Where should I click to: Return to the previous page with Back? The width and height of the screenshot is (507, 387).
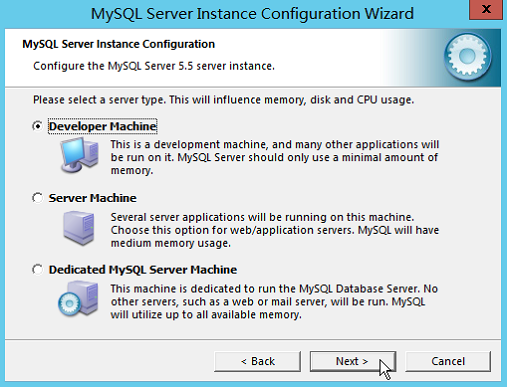coord(257,361)
